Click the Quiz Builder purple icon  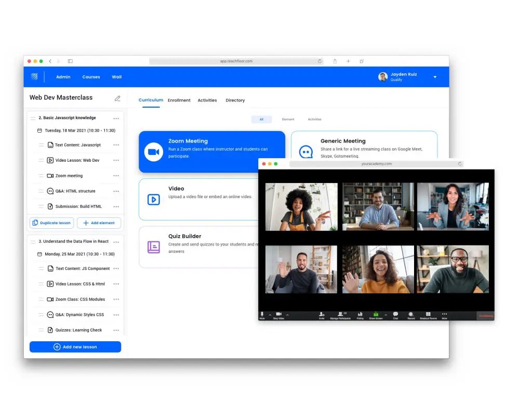click(154, 247)
